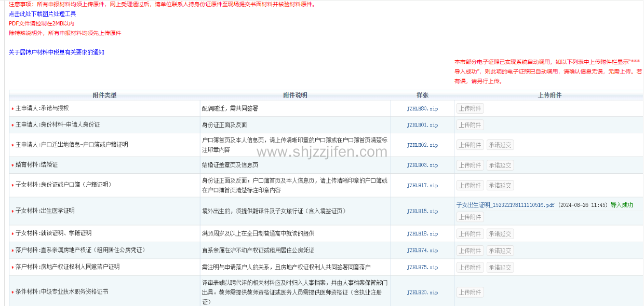Click 承诺延交 for 就读证明、学籍证明 row

point(500,234)
